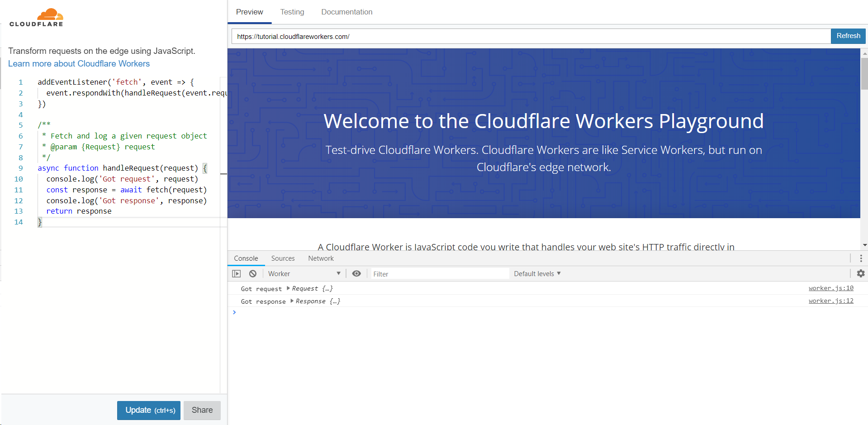Click 'Welcome to the Cloudflare Workers Playground' heading
Image resolution: width=868 pixels, height=425 pixels.
543,121
